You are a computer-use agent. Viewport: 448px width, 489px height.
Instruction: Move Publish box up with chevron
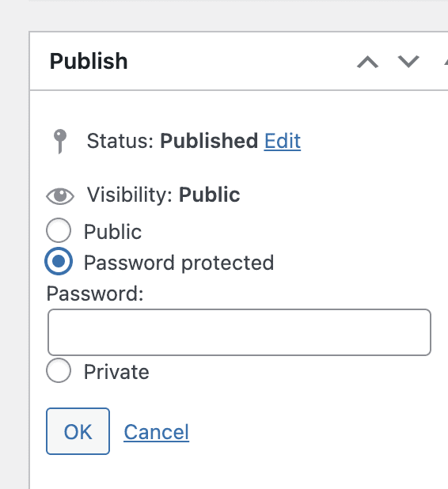[x=368, y=62]
